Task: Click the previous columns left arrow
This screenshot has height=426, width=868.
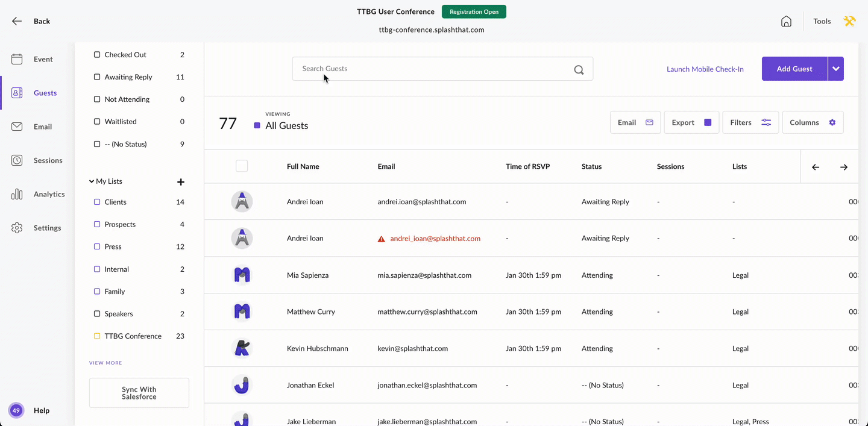Action: pos(816,167)
